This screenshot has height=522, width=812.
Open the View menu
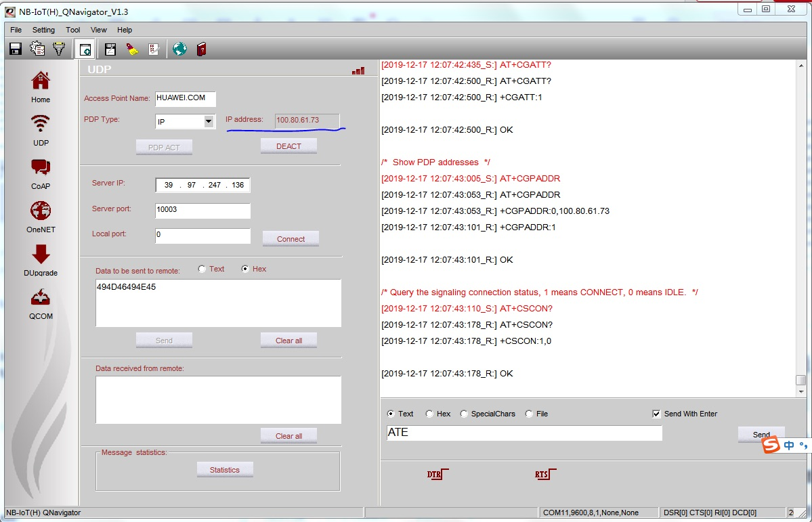(98, 30)
